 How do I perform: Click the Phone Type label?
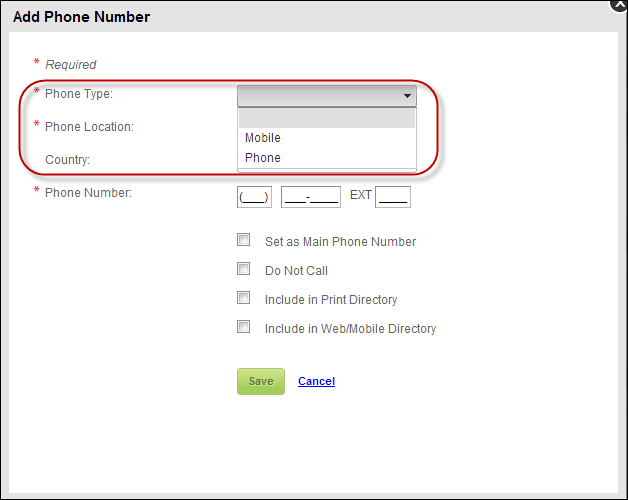coord(79,94)
